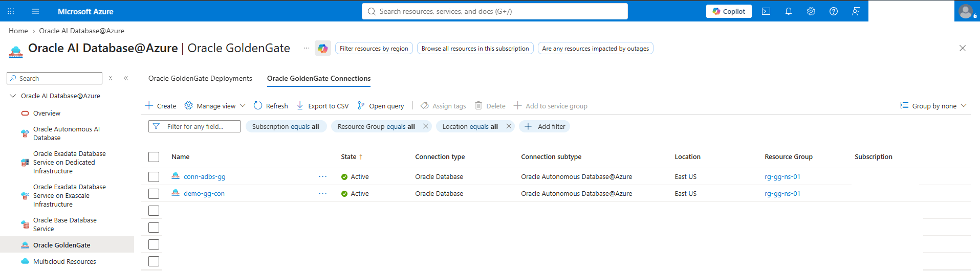Clear the sidebar search box

pyautogui.click(x=111, y=78)
